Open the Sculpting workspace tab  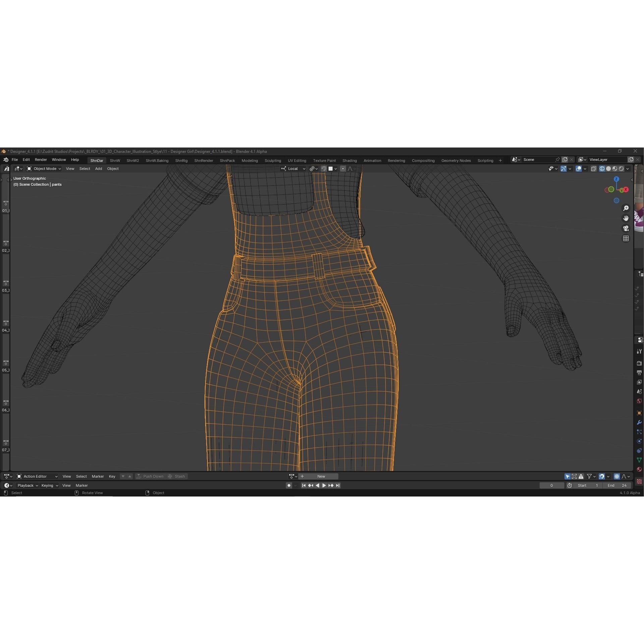(273, 161)
